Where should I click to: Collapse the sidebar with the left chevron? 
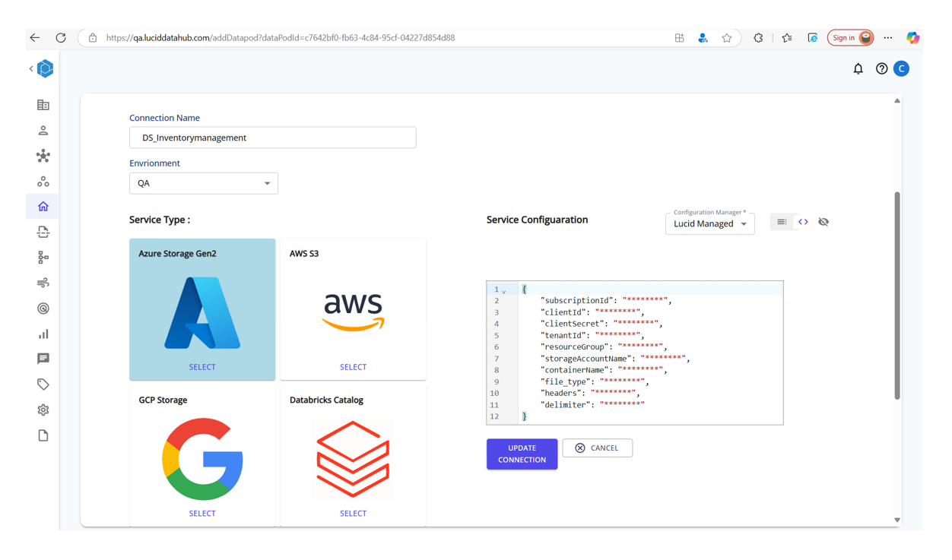tap(31, 68)
